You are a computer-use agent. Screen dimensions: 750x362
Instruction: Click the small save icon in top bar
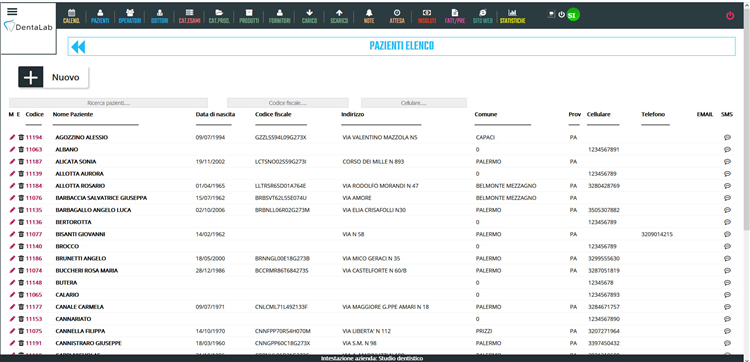(551, 15)
